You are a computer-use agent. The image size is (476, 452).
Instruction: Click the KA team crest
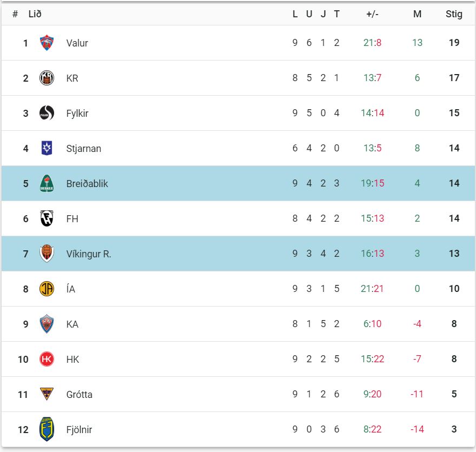(47, 324)
